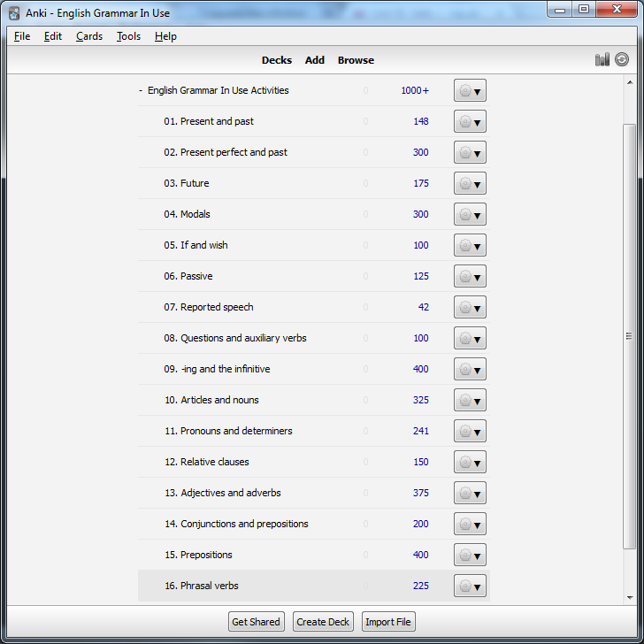
Task: Select deck 12. Relative clauses
Action: coord(207,462)
